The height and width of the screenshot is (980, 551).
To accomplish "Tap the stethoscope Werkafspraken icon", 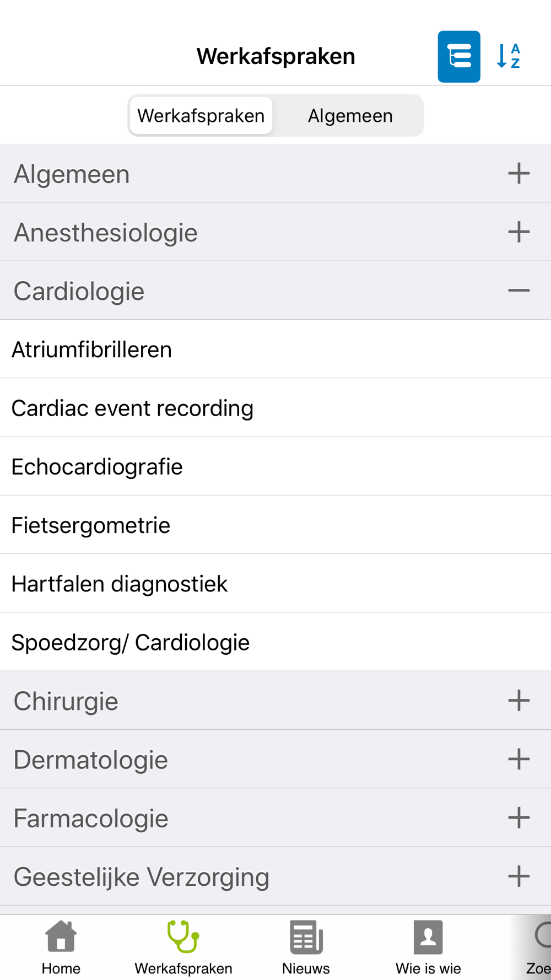I will coord(183,936).
